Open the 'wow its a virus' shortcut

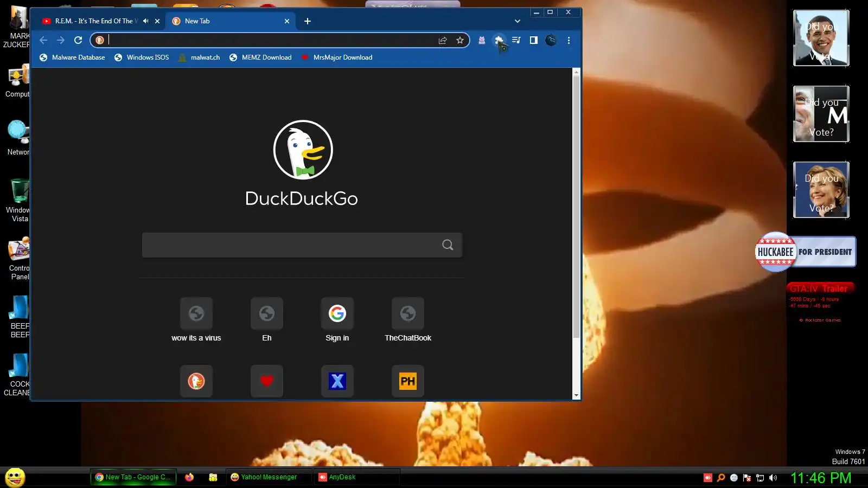196,320
